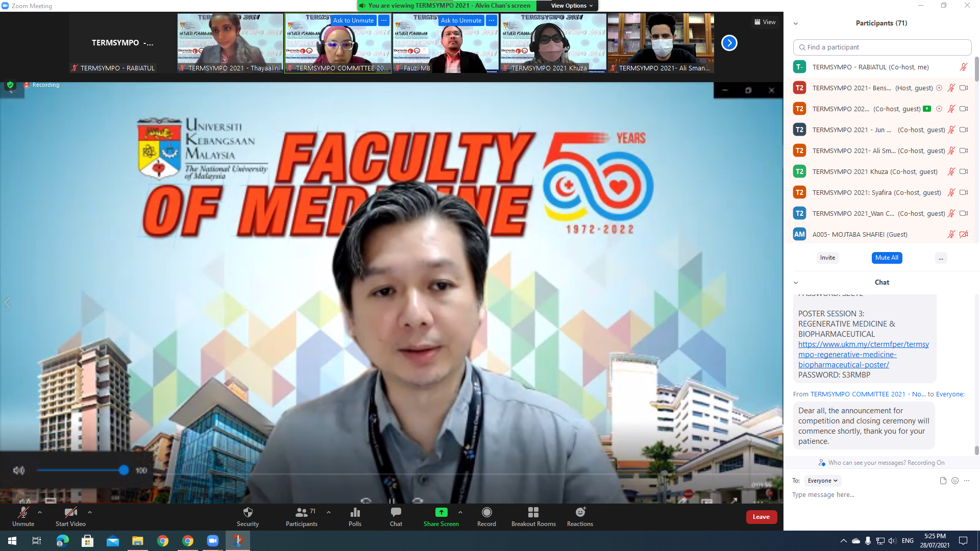This screenshot has height=551, width=980.
Task: Show next video thumbnails arrow
Action: click(729, 43)
